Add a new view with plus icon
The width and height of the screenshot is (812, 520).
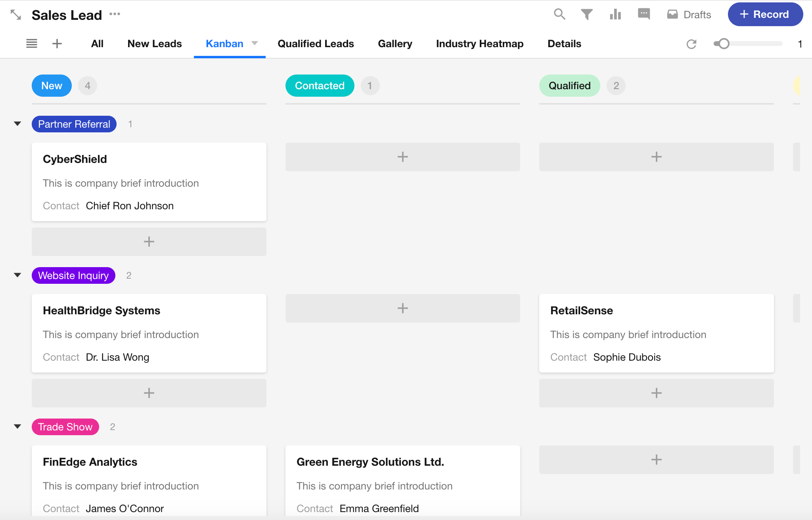pos(57,44)
